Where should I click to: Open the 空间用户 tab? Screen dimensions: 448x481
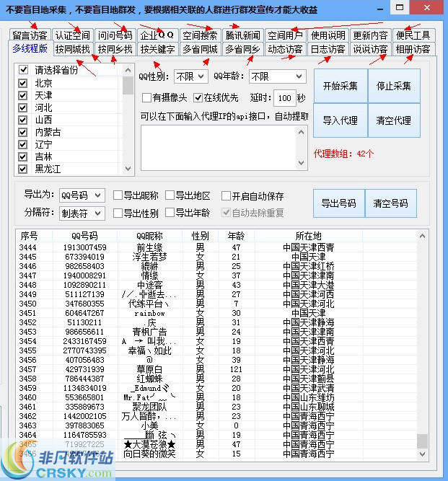(285, 35)
